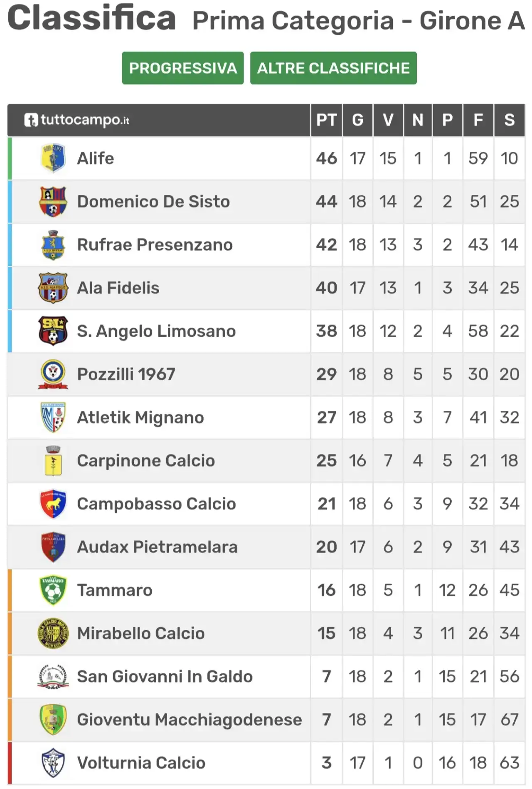Click the San Giovanni In Galdo row name
The image size is (532, 789).
[165, 677]
